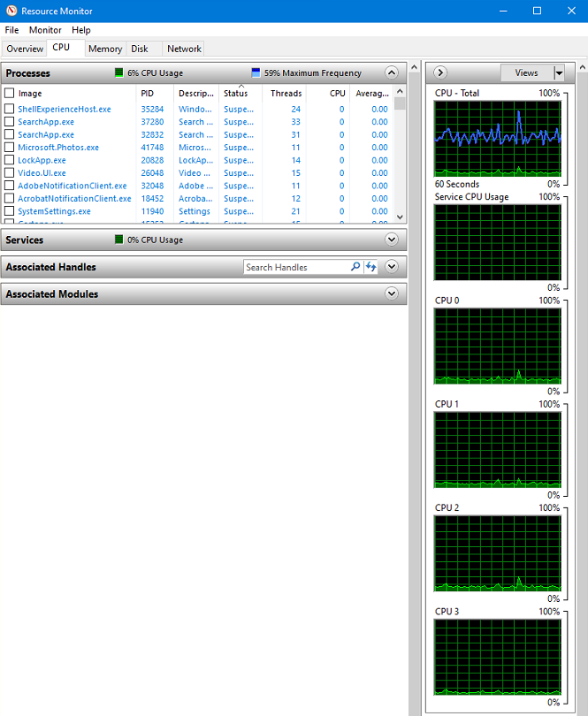Expand the Associated Handles section chevron
Viewport: 588px width, 716px height.
tap(392, 266)
